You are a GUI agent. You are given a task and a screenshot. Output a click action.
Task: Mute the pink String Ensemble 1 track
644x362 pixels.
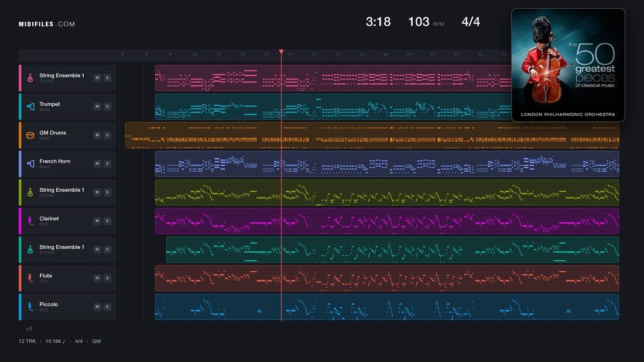coord(97,78)
